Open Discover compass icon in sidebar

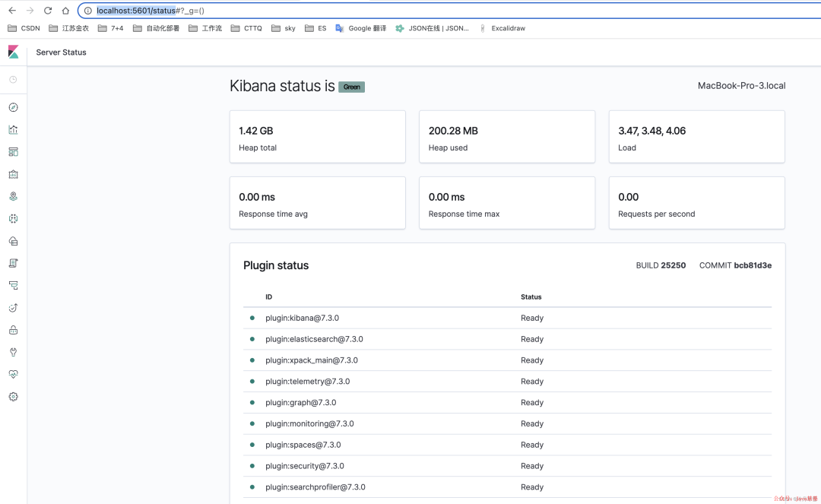(13, 107)
